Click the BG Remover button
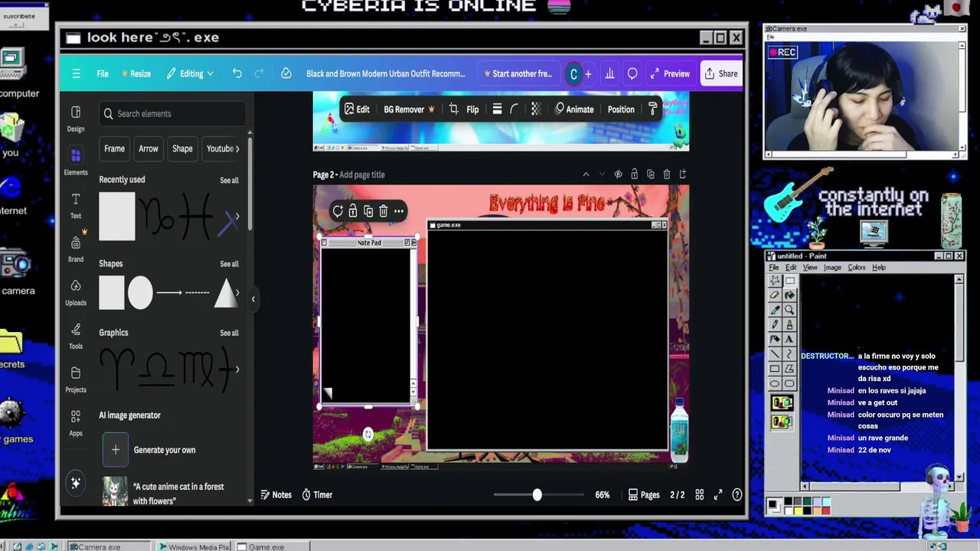 pyautogui.click(x=409, y=109)
